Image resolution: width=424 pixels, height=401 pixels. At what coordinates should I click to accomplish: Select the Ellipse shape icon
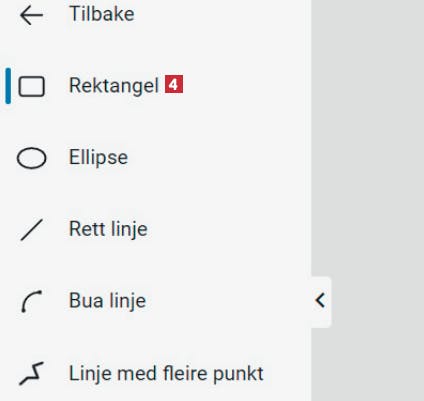31,158
